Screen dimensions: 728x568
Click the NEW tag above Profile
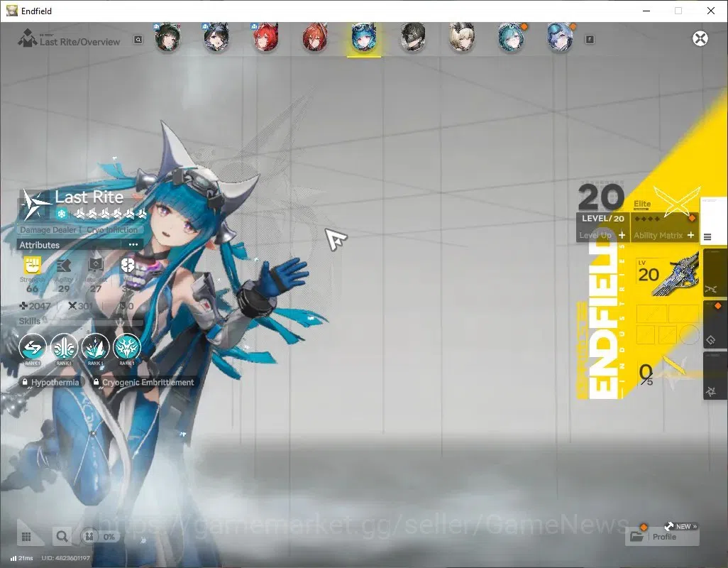tap(682, 527)
